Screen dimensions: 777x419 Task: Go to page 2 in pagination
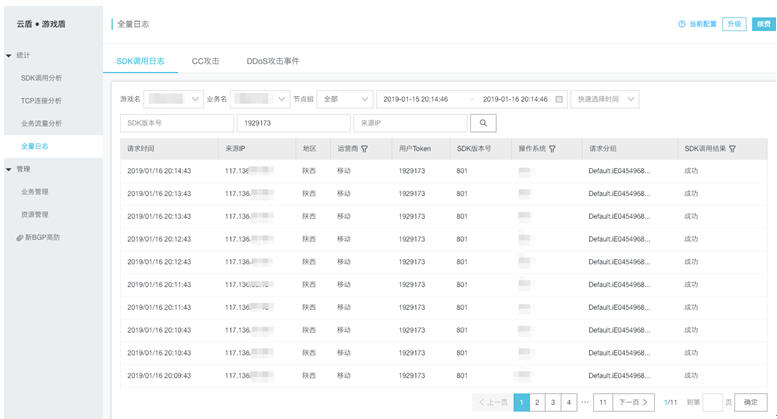(537, 402)
